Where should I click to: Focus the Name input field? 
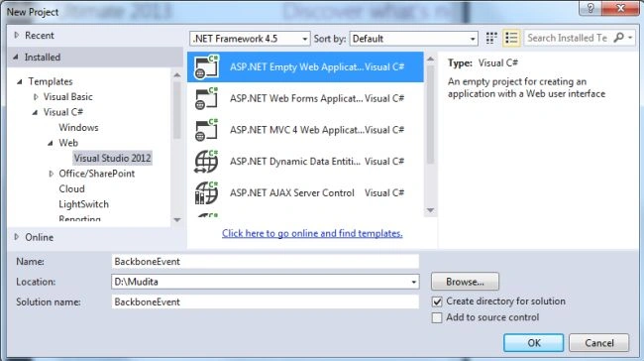point(265,262)
